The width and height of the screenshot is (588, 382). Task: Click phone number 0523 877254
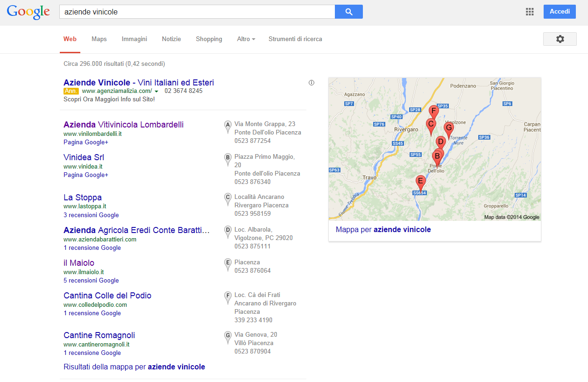pyautogui.click(x=253, y=141)
